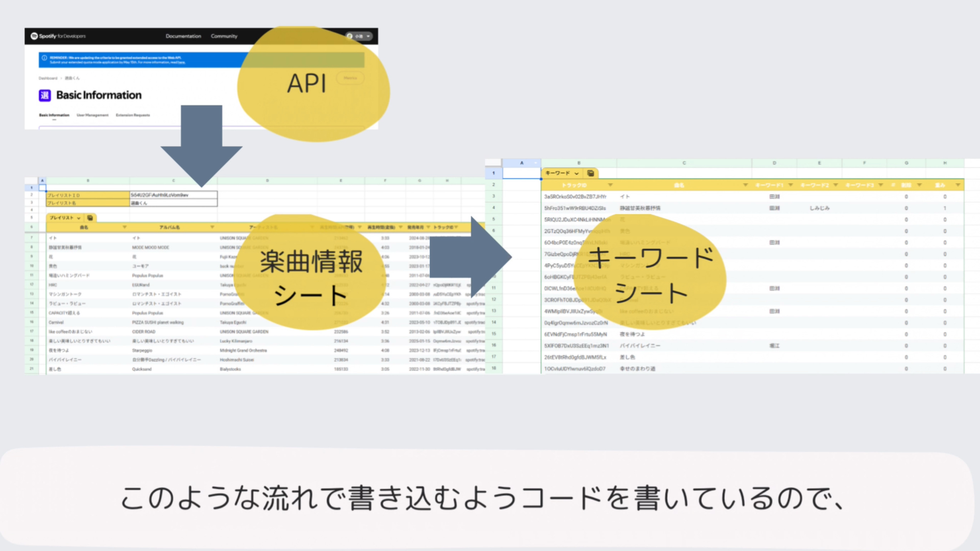Click song cell '静謐甘美秋暮抒情' in playlist sheet
Screen dimensions: 980x551
point(65,247)
